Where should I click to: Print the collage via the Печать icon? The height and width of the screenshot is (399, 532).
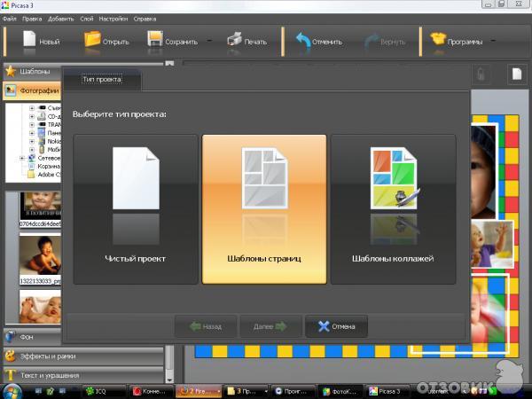click(234, 40)
